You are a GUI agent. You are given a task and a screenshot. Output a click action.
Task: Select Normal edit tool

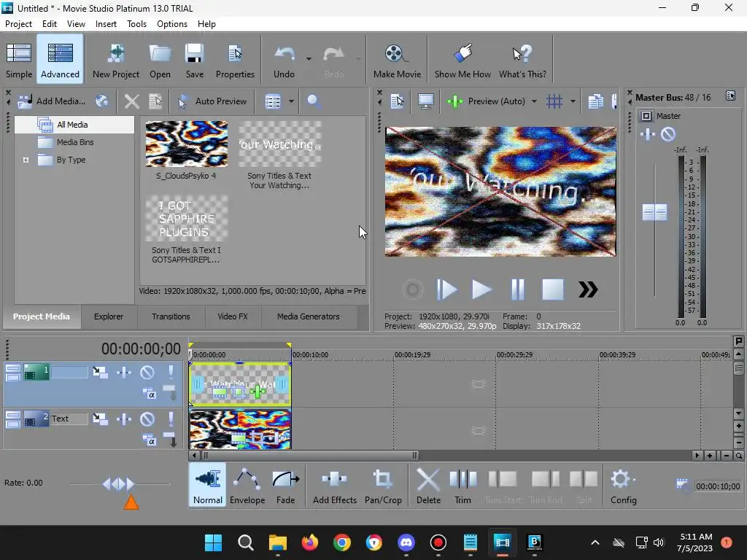pos(208,486)
